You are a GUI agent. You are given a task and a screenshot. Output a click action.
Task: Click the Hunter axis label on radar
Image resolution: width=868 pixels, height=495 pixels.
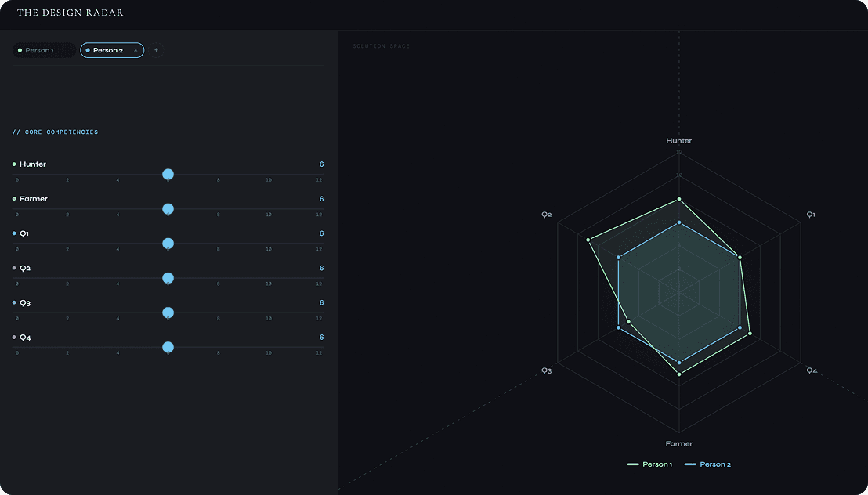[x=678, y=141]
